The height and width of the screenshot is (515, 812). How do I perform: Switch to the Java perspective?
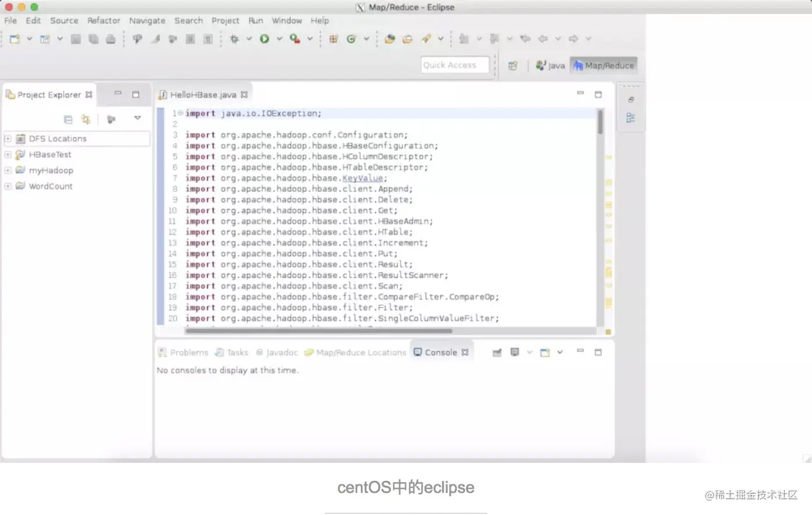tap(550, 66)
